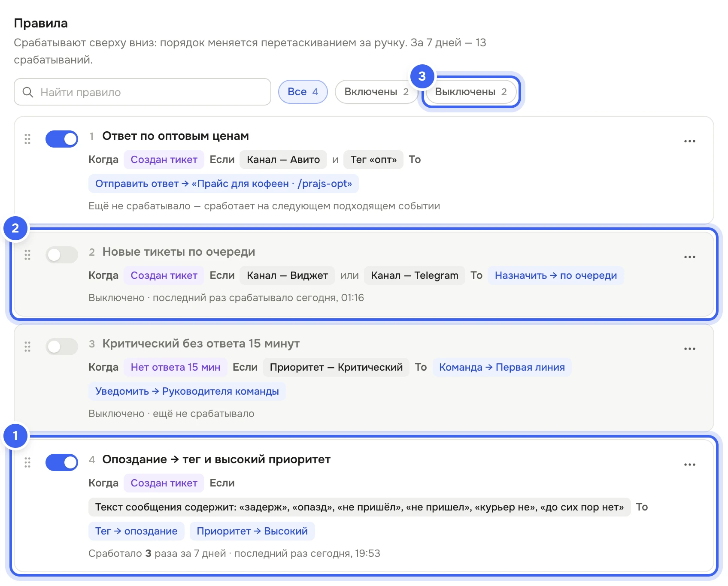Click the «Приоритет — Критический» condition chip

point(336,367)
